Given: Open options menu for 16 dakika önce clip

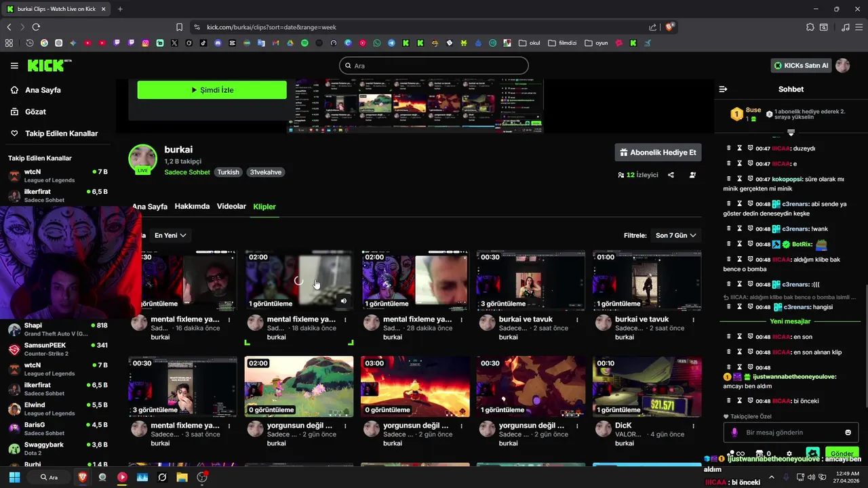Looking at the screenshot, I should [x=229, y=319].
